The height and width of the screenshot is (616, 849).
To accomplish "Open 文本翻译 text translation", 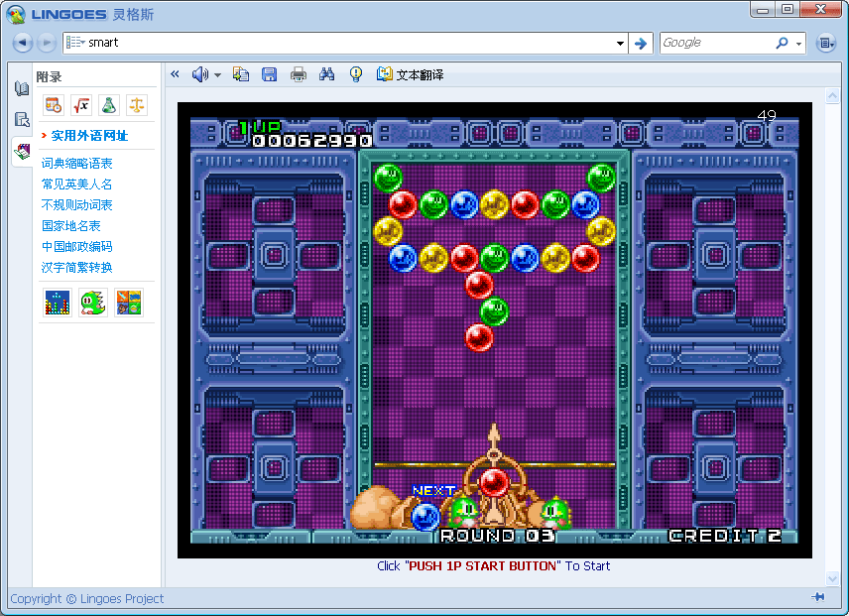I will pyautogui.click(x=411, y=74).
